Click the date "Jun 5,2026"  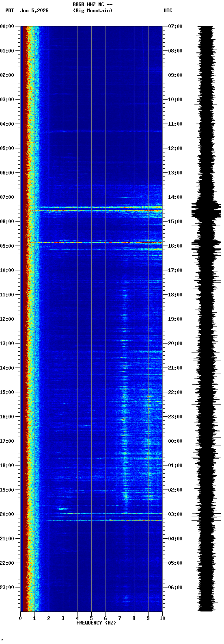(x=34, y=11)
